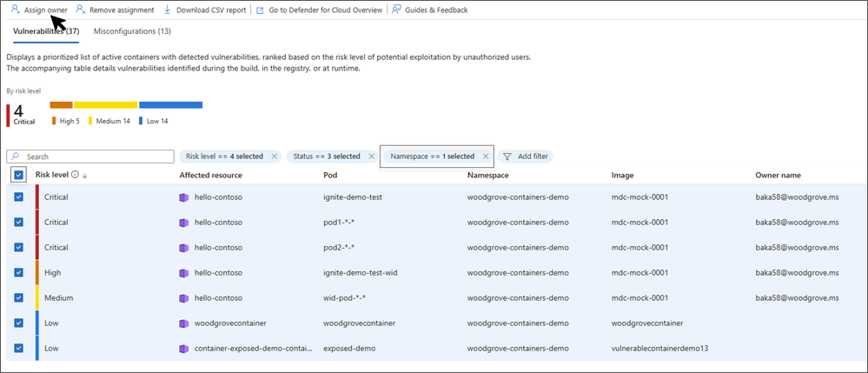Click the High 5 legend swatch
This screenshot has width=868, height=373.
[54, 121]
